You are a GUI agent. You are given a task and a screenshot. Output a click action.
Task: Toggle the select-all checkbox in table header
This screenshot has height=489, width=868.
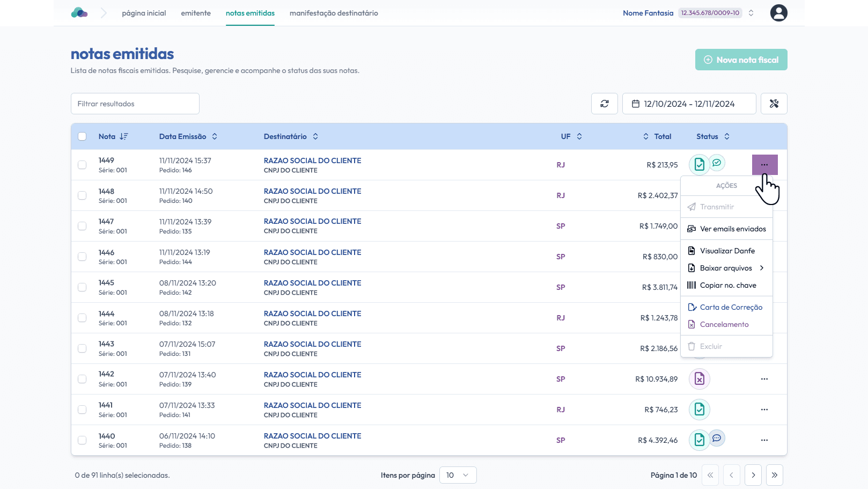click(x=82, y=136)
